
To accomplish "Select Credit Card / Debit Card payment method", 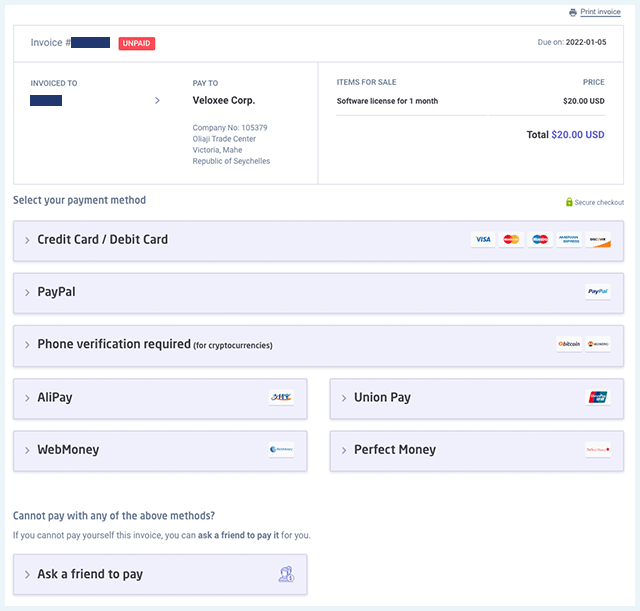I will (x=318, y=241).
